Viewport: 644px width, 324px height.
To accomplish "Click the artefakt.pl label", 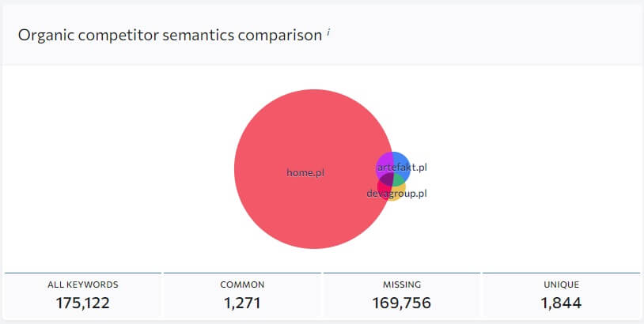I will point(403,168).
